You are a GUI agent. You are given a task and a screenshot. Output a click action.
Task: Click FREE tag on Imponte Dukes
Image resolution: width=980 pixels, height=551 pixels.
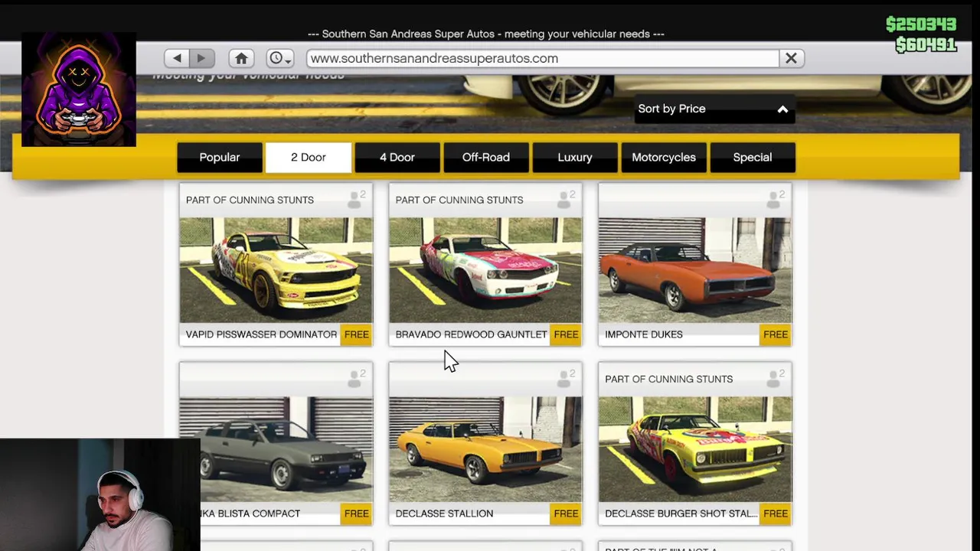coord(776,334)
